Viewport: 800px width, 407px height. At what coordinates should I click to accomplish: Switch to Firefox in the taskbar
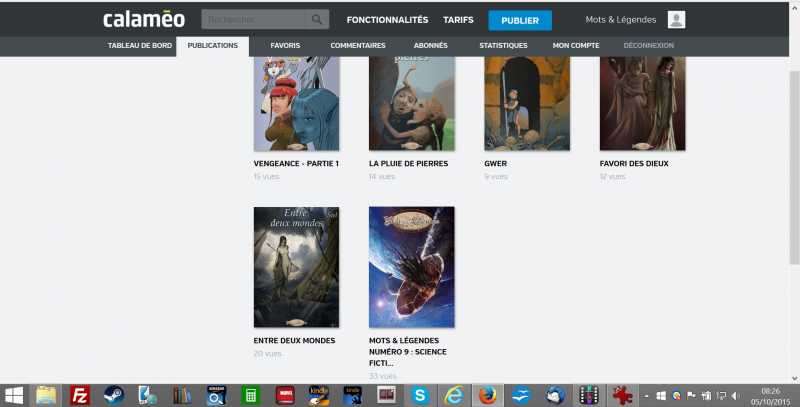pos(486,394)
